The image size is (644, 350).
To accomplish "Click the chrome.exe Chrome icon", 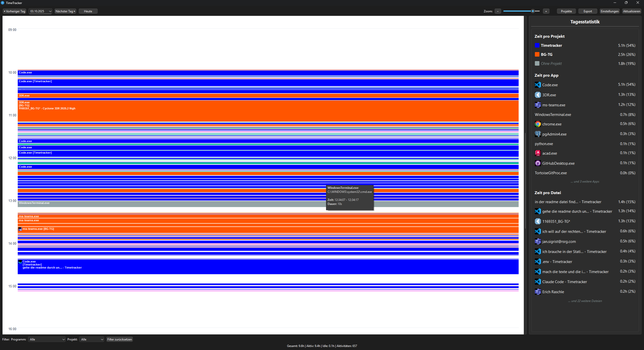I will point(538,124).
